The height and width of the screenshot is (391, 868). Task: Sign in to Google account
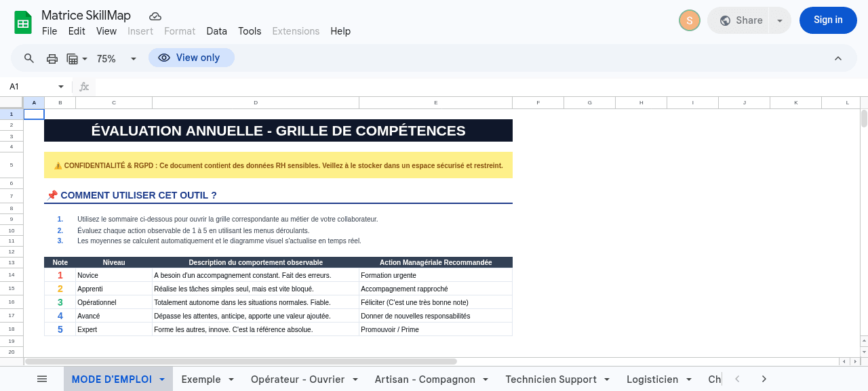[x=828, y=20]
